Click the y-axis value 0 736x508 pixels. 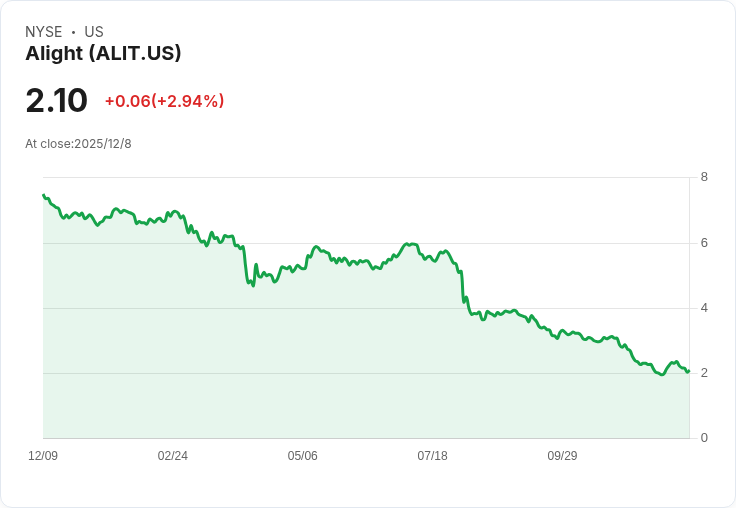pos(704,438)
